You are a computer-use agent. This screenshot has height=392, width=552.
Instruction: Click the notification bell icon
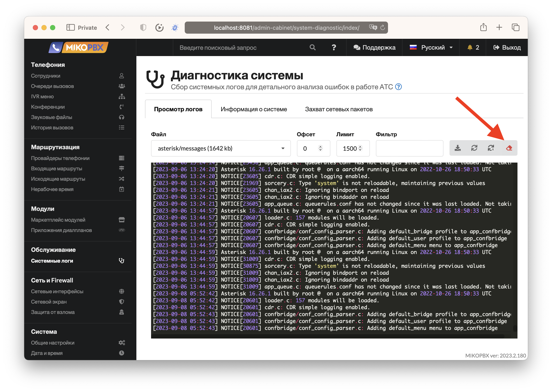[x=470, y=48]
